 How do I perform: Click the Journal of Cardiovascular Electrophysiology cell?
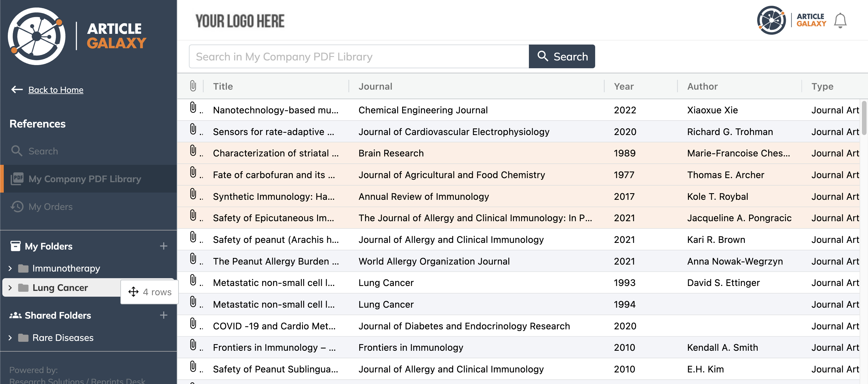tap(454, 132)
